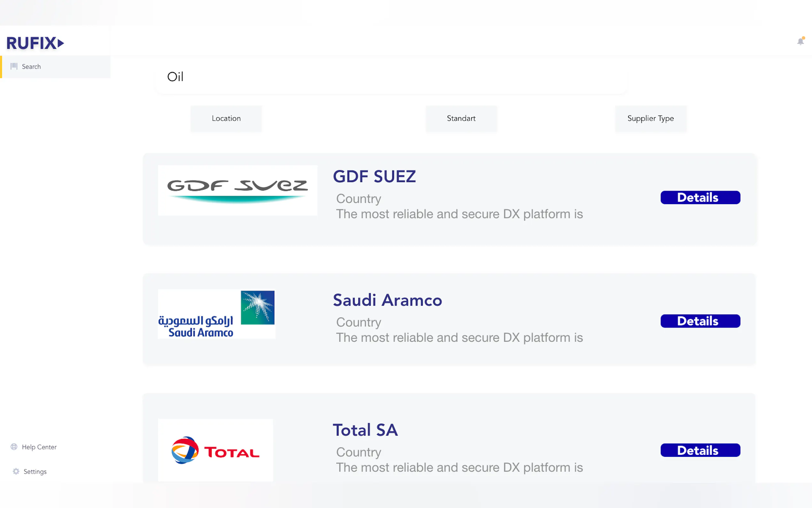Expand the Supplier Type filter

650,118
